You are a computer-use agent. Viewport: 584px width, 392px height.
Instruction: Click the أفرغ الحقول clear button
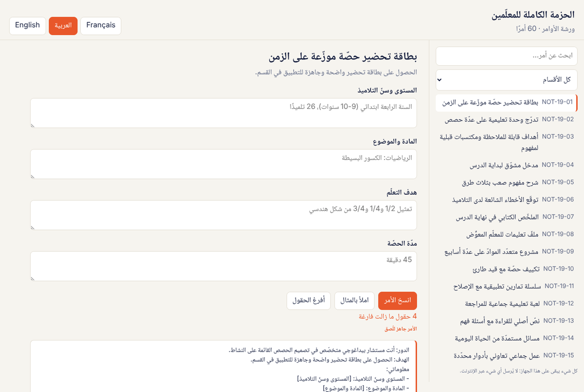click(x=309, y=301)
